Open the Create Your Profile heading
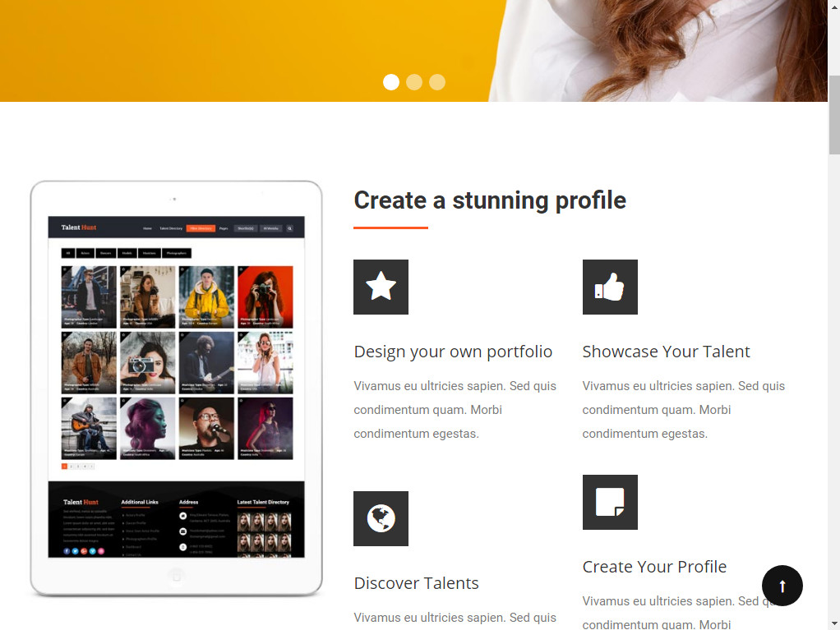The height and width of the screenshot is (630, 840). pyautogui.click(x=654, y=567)
